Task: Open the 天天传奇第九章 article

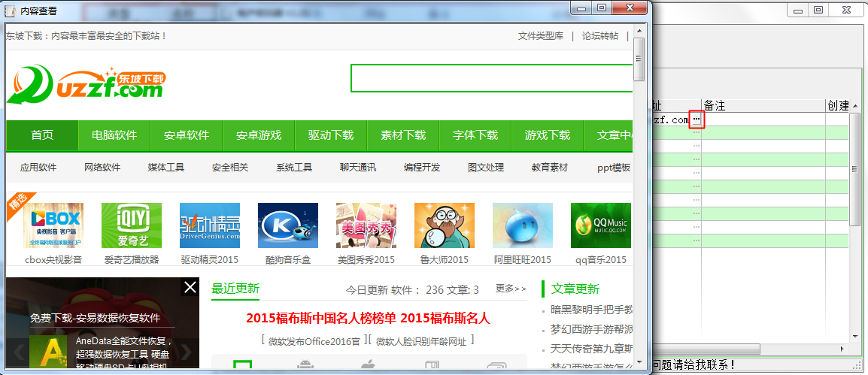Action: click(x=592, y=349)
